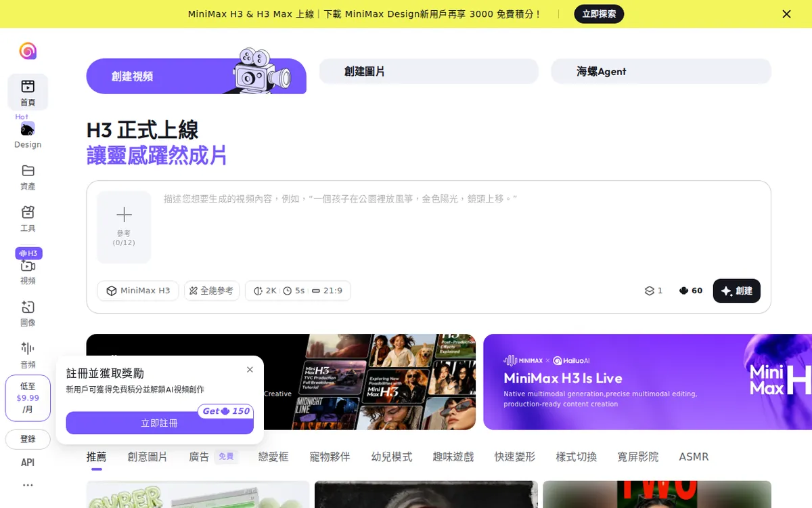The width and height of the screenshot is (812, 508).
Task: Open the green first template thumbnail
Action: point(198,494)
